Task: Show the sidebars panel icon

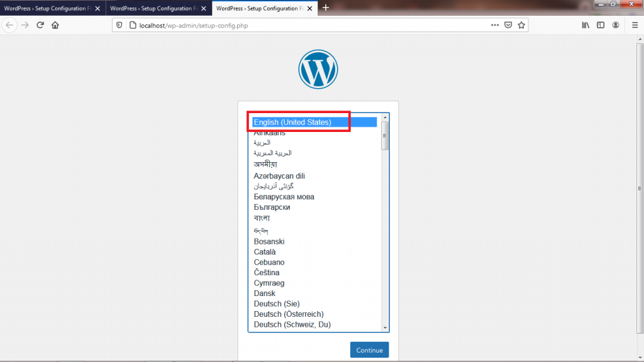Action: (601, 25)
